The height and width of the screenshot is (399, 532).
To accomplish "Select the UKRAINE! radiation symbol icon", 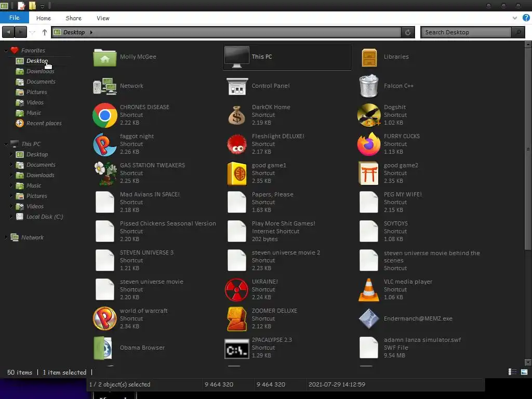I will [x=237, y=290].
